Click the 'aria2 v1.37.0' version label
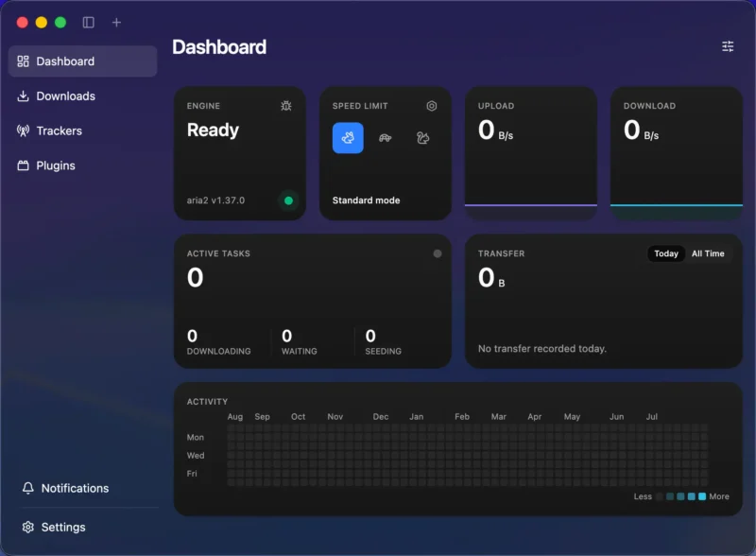This screenshot has width=756, height=556. click(215, 200)
